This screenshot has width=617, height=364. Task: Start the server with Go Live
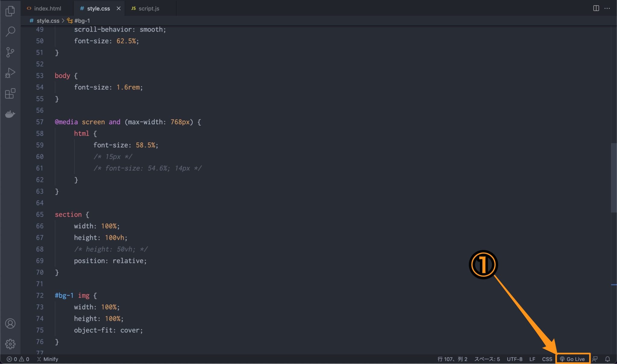(573, 359)
